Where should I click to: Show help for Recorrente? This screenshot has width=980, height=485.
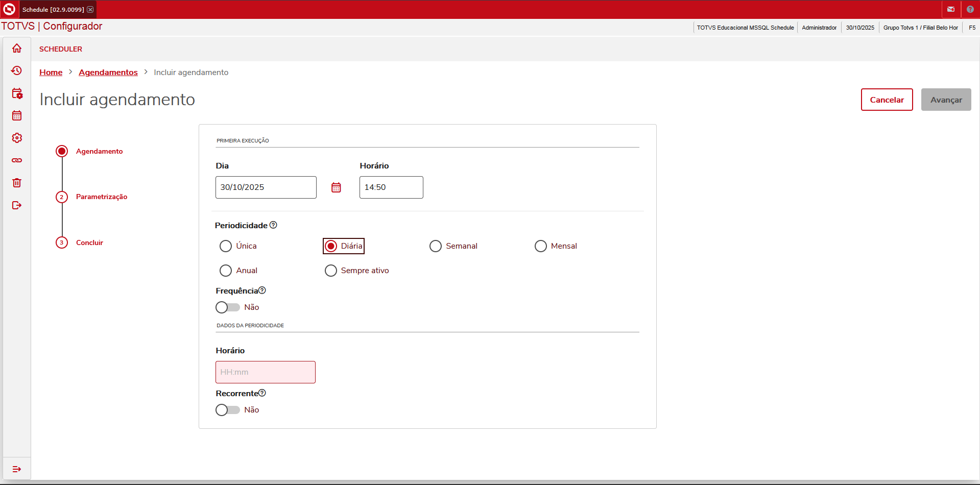pos(262,393)
